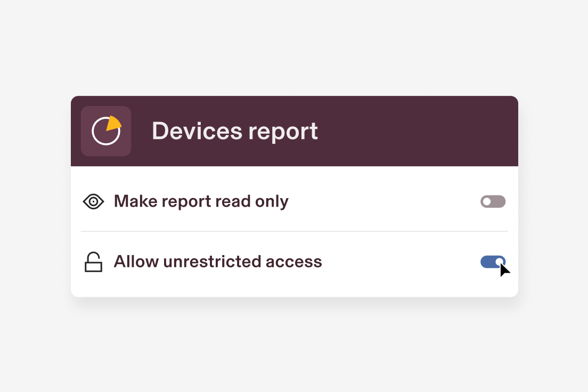Click the open padlock icon
Viewport: 588px width, 392px height.
click(93, 262)
